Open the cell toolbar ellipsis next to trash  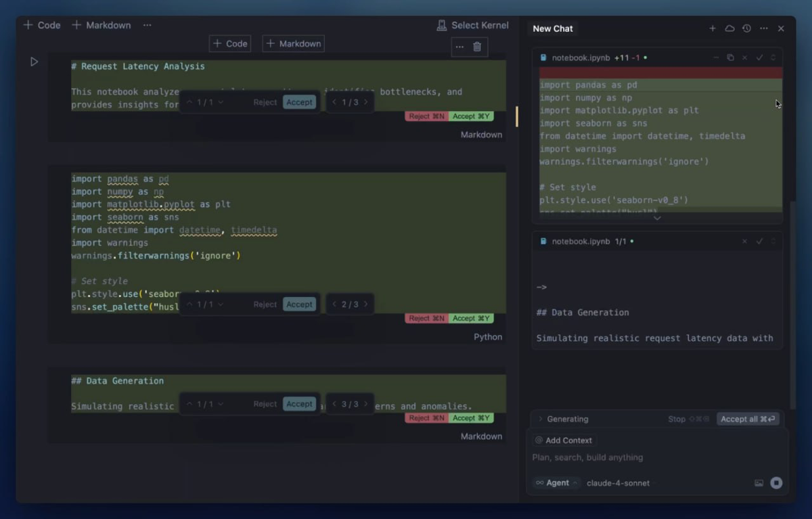pyautogui.click(x=460, y=47)
